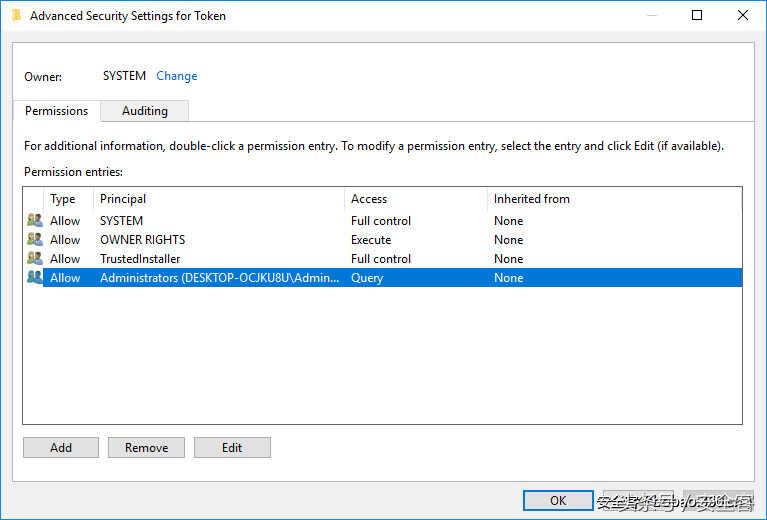This screenshot has height=520, width=767.
Task: Confirm the dialog with OK
Action: point(558,501)
